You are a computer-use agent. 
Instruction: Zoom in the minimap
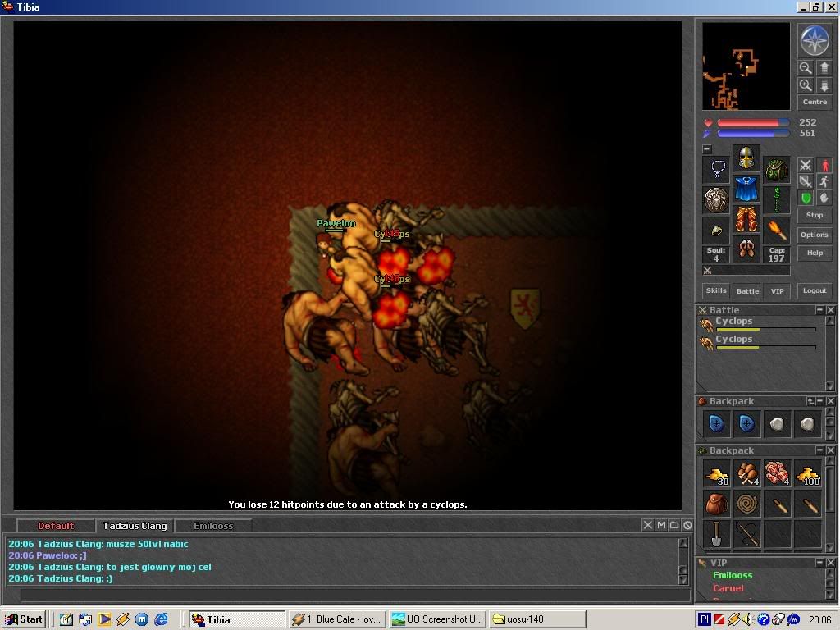(806, 85)
